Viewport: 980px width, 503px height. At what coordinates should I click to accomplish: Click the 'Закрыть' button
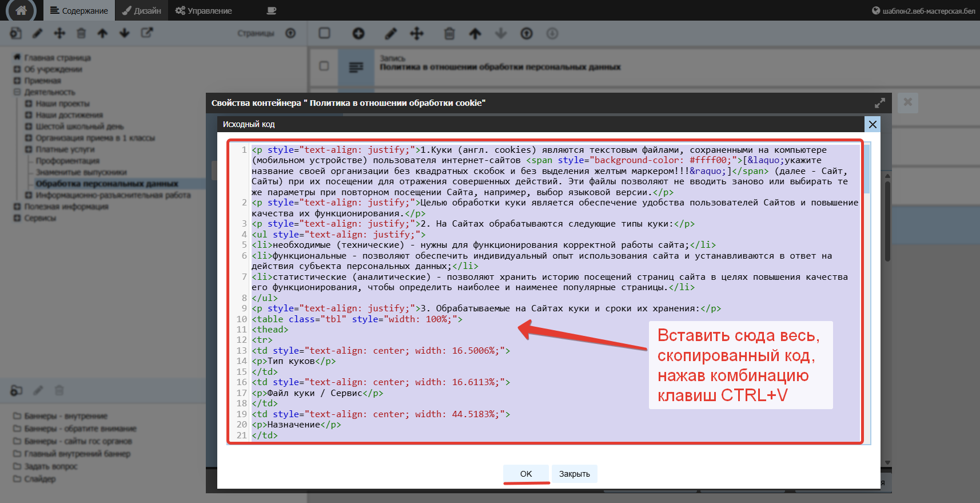tap(574, 474)
